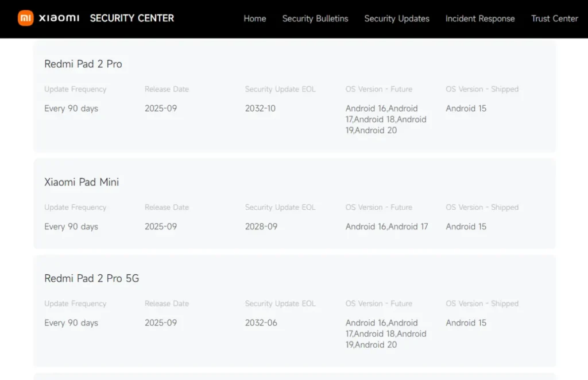Open the Incident Response section
Viewport: 588px width, 380px height.
tap(480, 18)
